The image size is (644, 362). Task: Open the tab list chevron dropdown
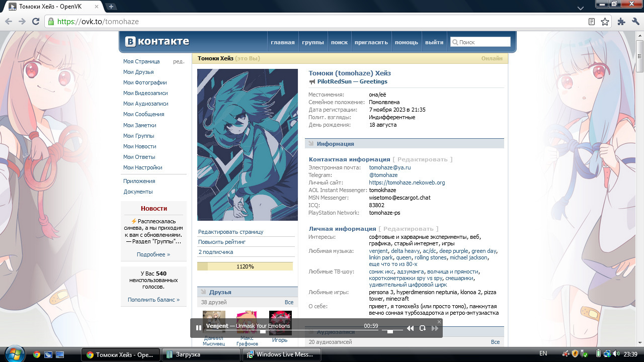click(x=580, y=8)
